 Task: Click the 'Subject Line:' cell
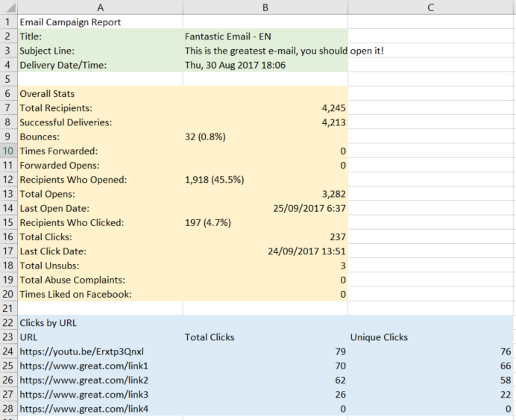[x=101, y=51]
